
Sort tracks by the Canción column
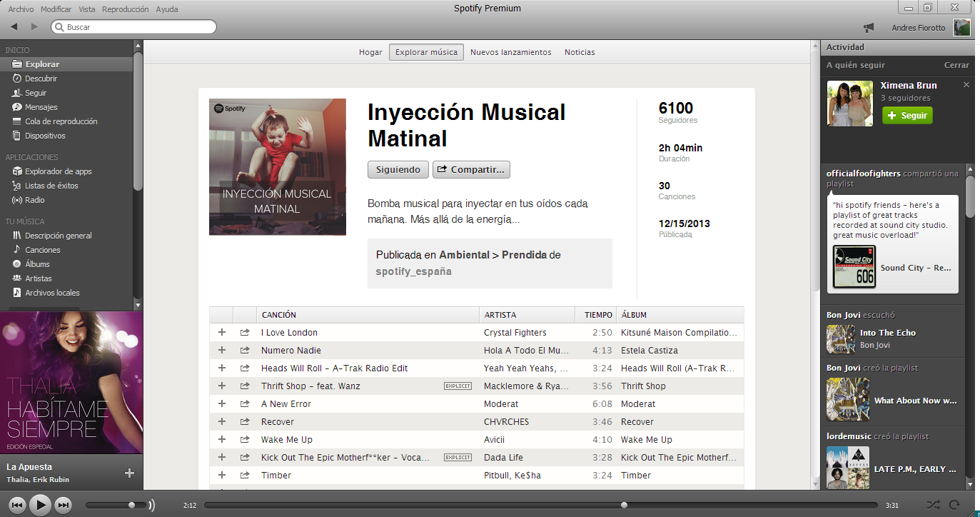(368, 315)
